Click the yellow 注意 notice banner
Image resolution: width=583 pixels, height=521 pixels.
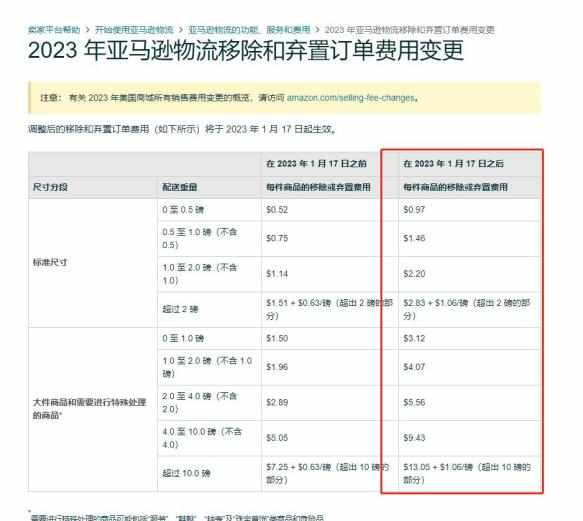(284, 98)
